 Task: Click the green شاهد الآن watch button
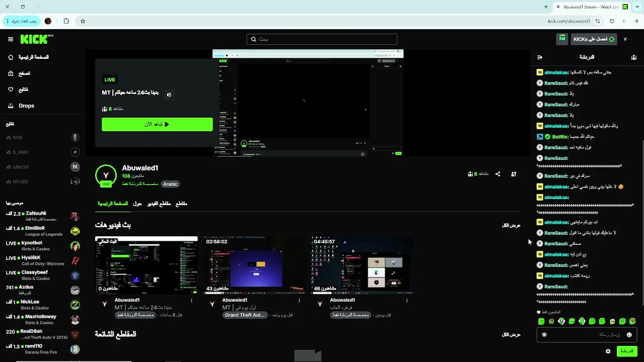[157, 124]
